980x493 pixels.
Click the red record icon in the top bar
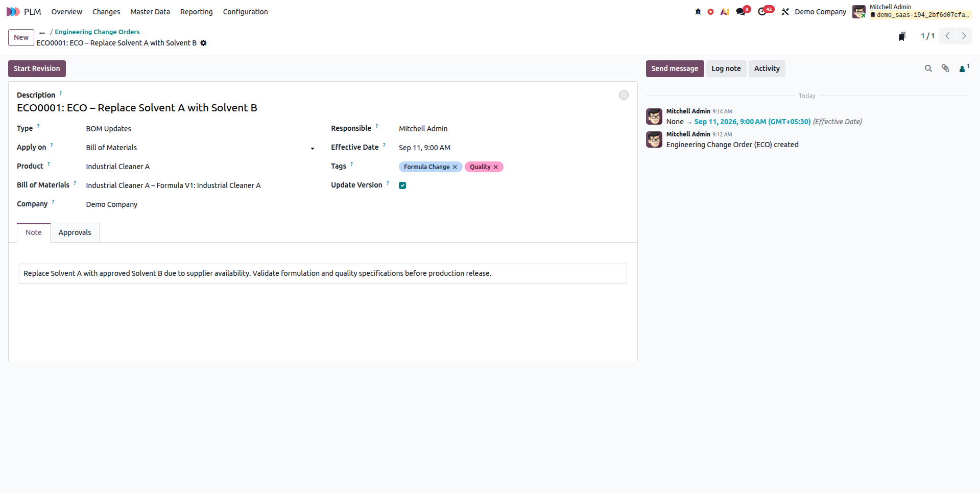[710, 12]
